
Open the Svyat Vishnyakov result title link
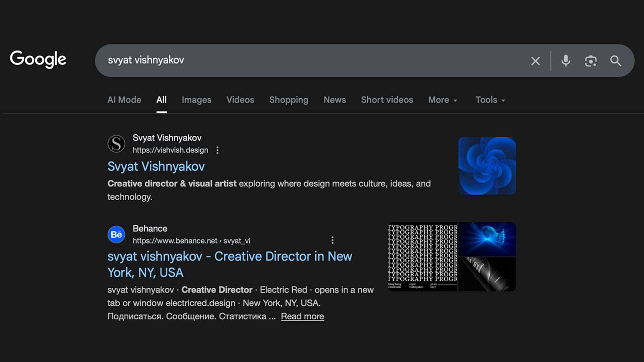point(156,166)
